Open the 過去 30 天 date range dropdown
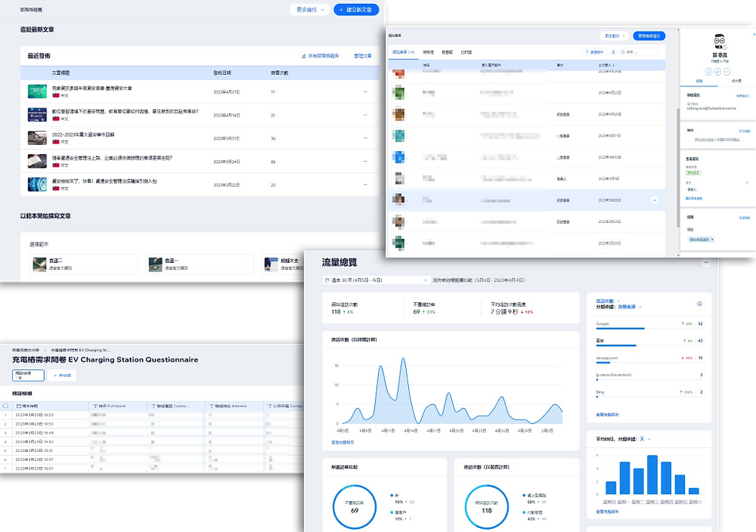 (x=376, y=280)
